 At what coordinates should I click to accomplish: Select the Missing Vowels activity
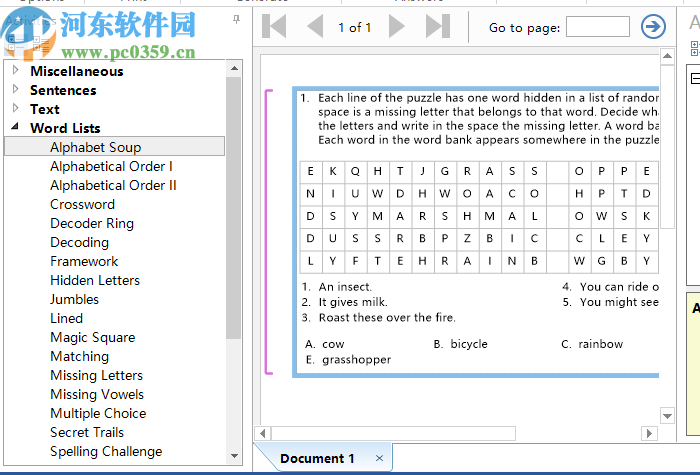coord(97,394)
